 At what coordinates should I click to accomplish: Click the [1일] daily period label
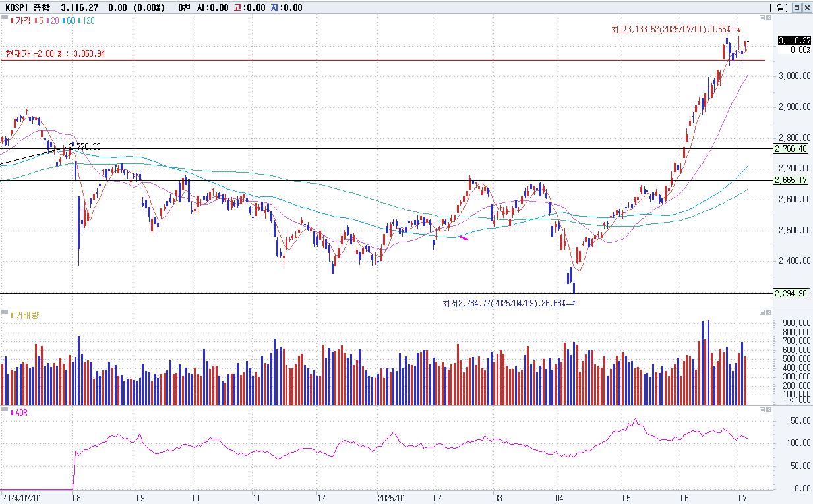(779, 7)
